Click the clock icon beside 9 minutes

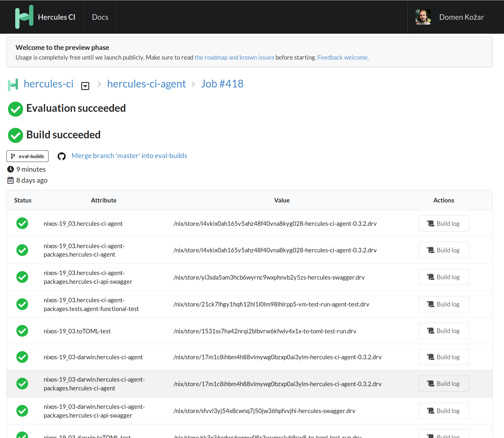(x=11, y=169)
